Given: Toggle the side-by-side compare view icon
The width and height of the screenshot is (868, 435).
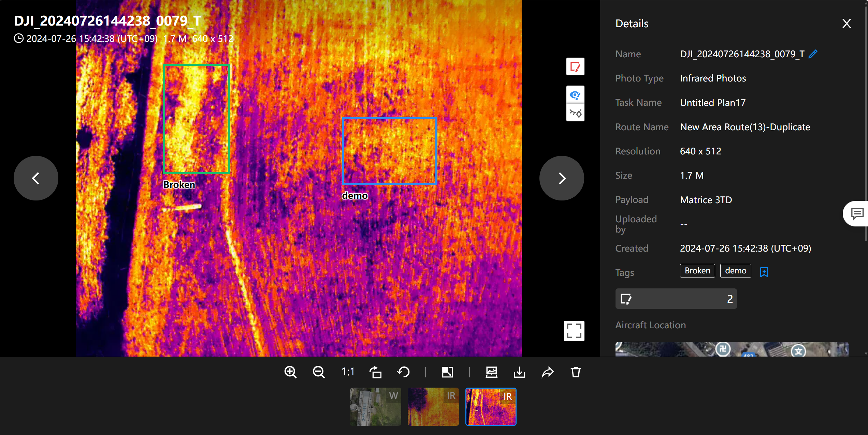Looking at the screenshot, I should (447, 372).
